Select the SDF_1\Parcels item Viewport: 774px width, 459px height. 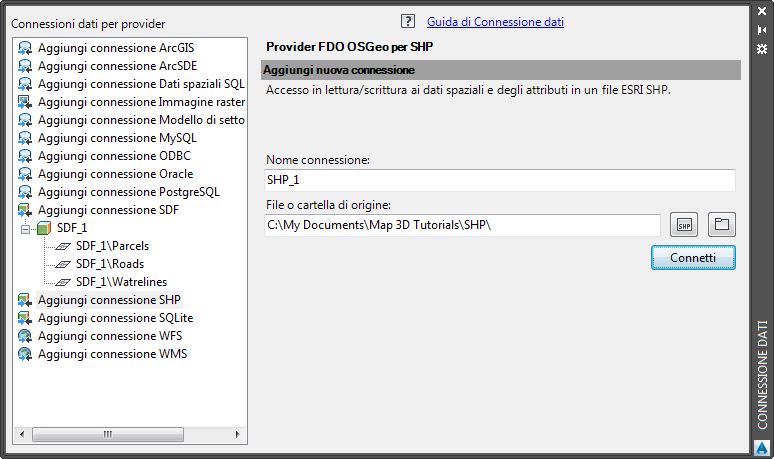click(x=112, y=246)
